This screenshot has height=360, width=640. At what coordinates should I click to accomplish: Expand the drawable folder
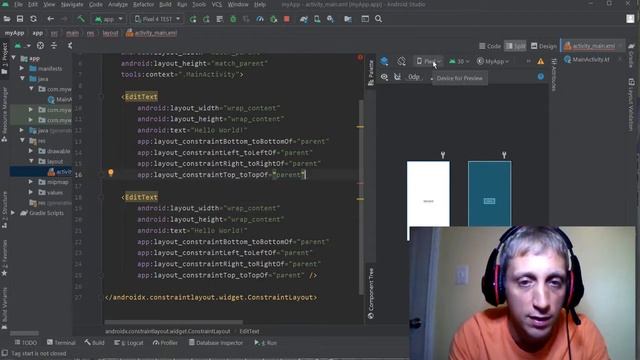click(x=31, y=151)
